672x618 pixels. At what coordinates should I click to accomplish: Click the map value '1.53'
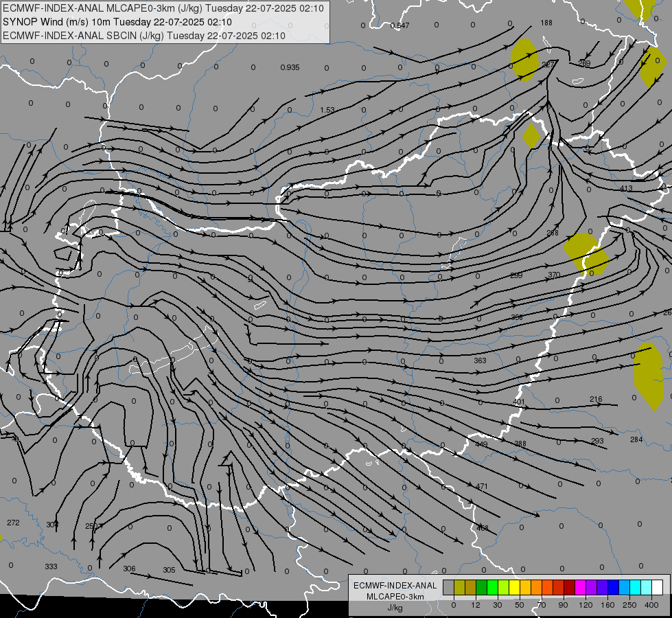327,111
